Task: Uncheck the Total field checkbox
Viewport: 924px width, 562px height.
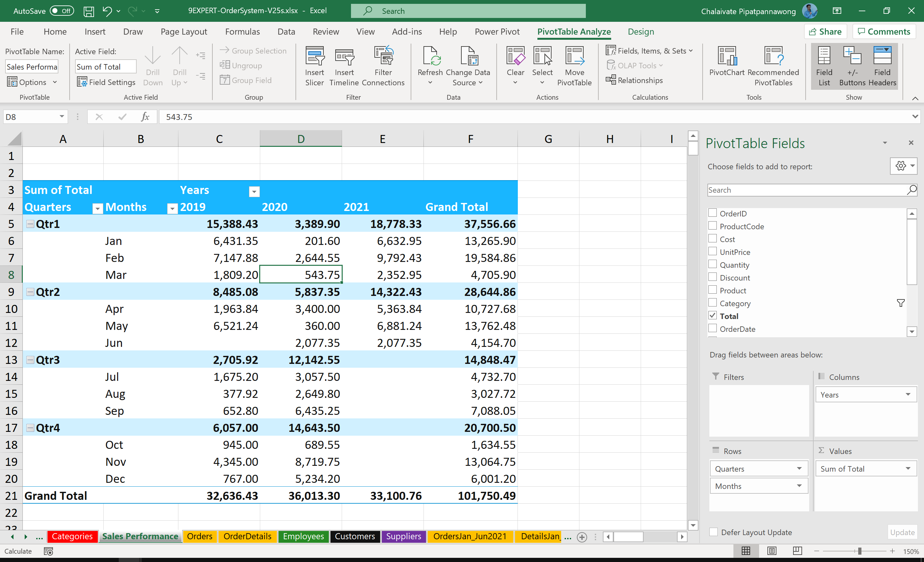Action: pyautogui.click(x=713, y=315)
